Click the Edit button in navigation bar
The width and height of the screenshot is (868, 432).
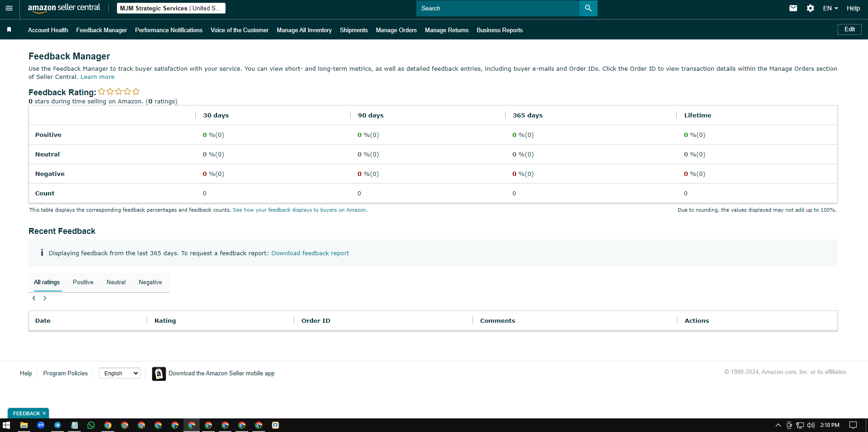click(x=849, y=29)
